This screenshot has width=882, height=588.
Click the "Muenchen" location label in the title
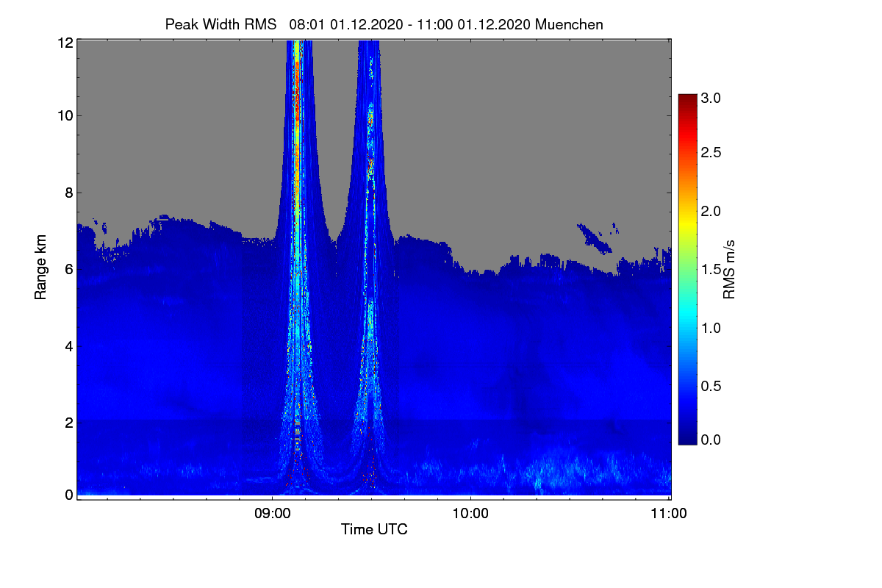(x=569, y=24)
